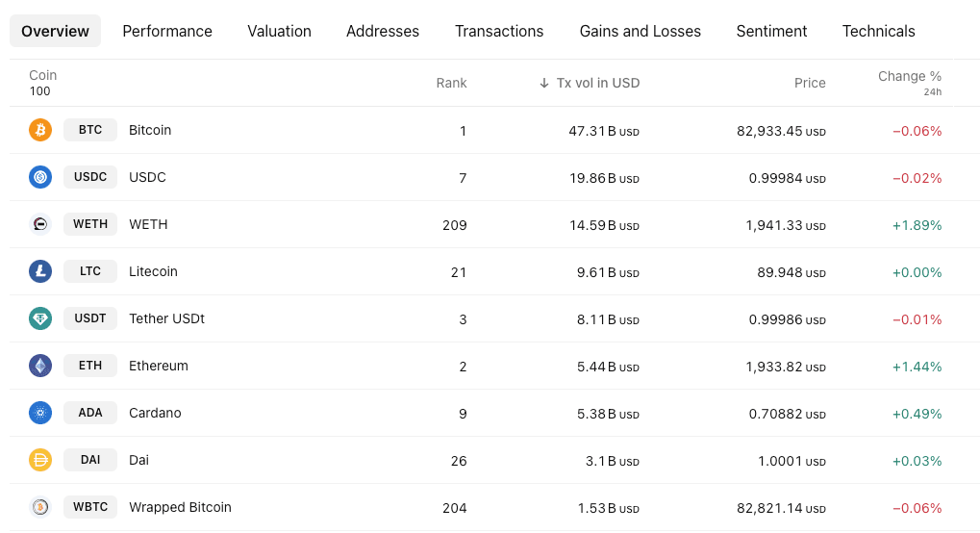Viewport: 980px width, 533px height.
Task: Click the BTC ticker badge
Action: [90, 130]
